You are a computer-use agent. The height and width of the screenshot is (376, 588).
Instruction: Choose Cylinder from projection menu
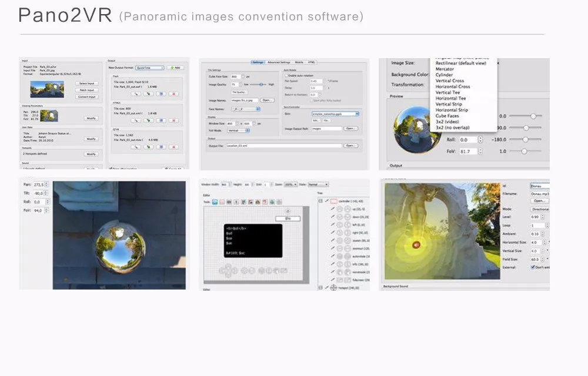[x=444, y=75]
